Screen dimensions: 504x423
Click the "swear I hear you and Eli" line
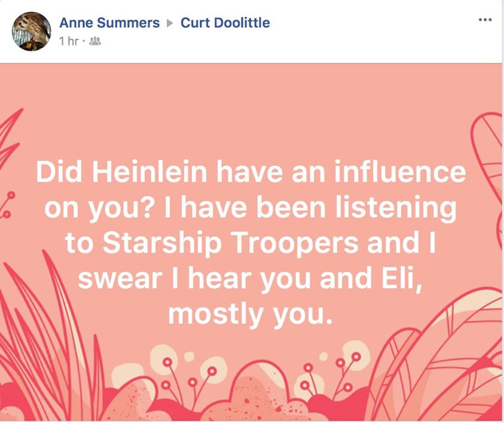pyautogui.click(x=251, y=278)
